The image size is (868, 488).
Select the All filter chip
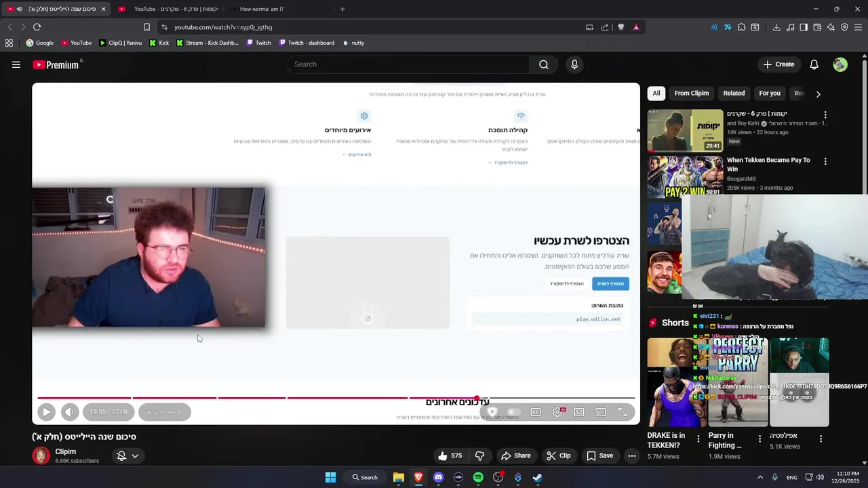(x=656, y=93)
